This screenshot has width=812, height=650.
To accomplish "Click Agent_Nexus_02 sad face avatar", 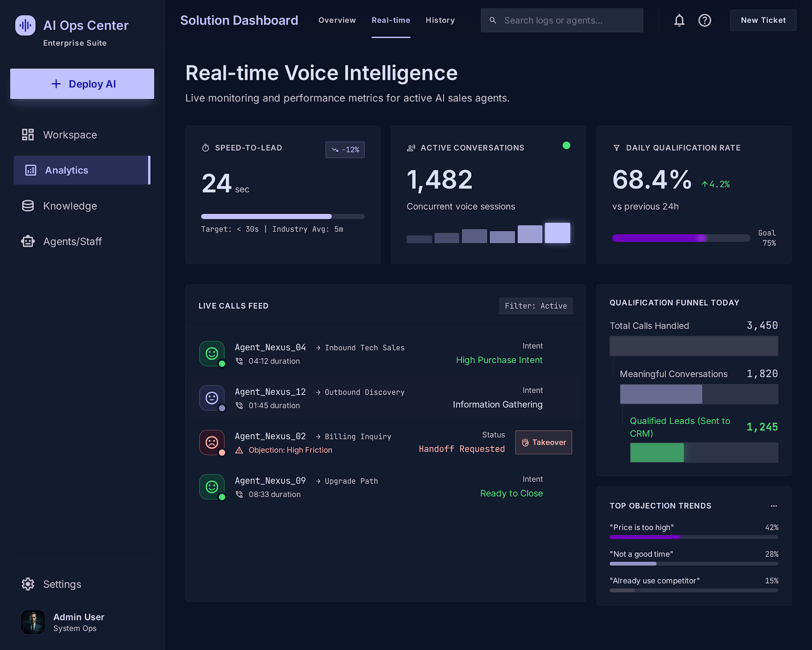I will click(x=212, y=442).
